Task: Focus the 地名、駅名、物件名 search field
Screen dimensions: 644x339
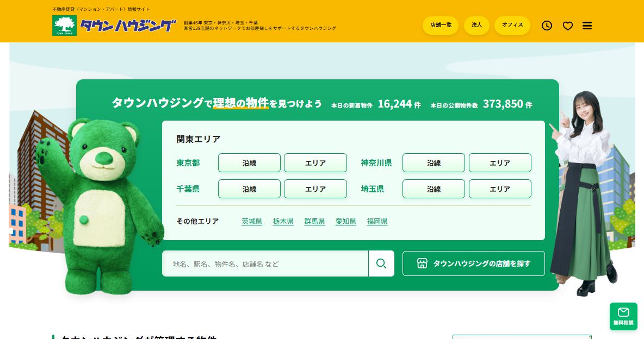Action: click(x=265, y=263)
